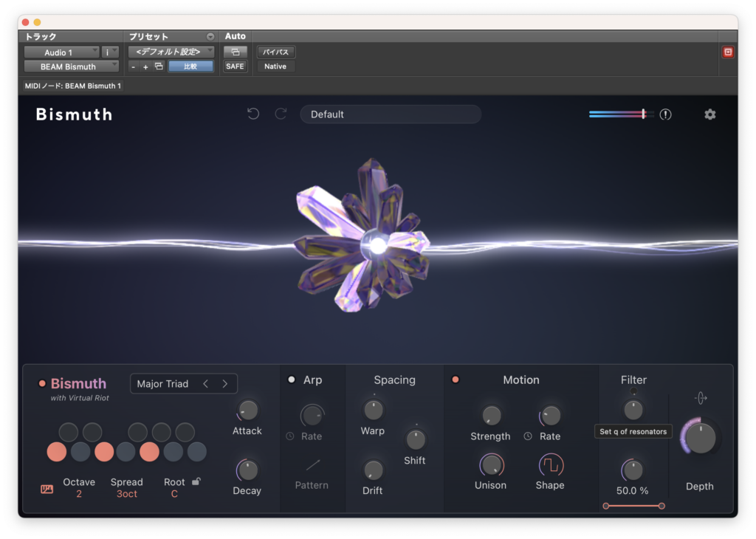This screenshot has width=756, height=539.
Task: Adjust the Shift knob
Action: pyautogui.click(x=415, y=439)
